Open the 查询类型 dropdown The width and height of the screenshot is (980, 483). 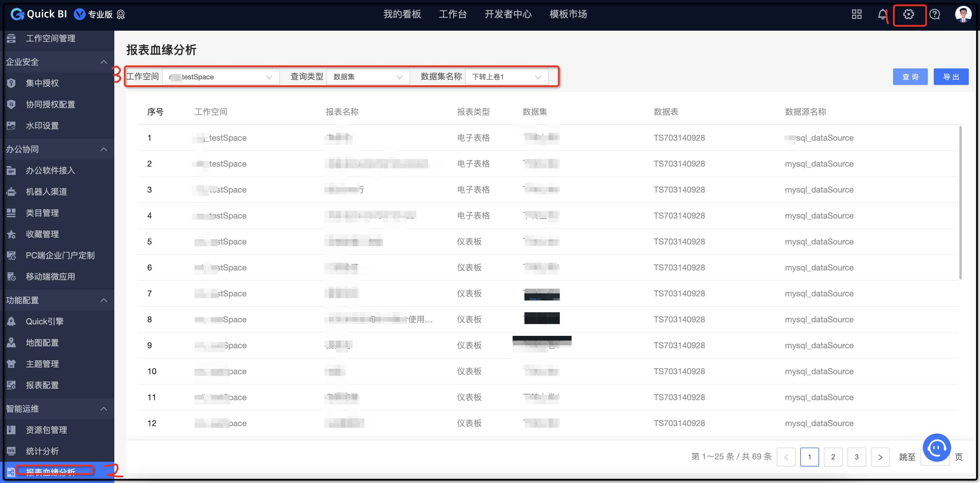point(367,77)
